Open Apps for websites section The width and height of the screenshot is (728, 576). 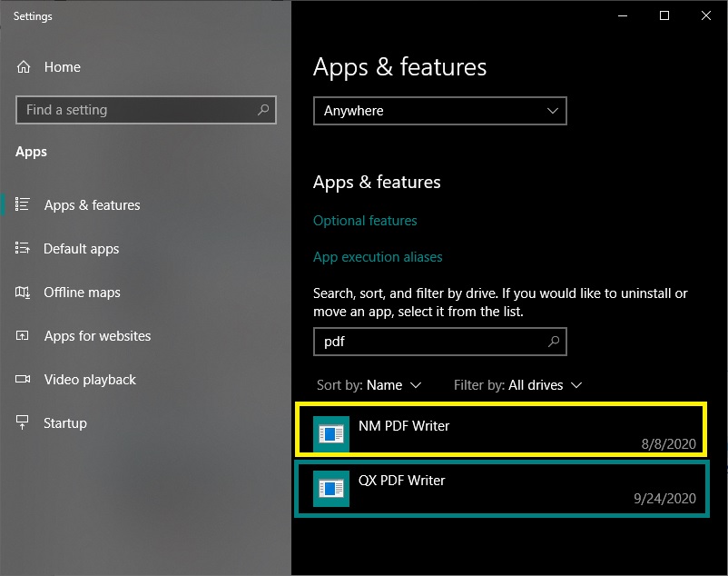coord(97,336)
